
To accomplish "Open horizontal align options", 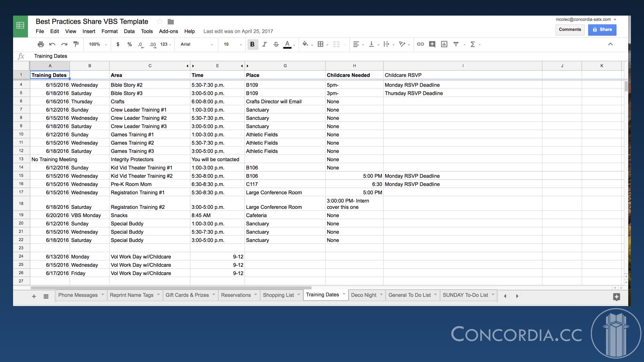I will (356, 44).
